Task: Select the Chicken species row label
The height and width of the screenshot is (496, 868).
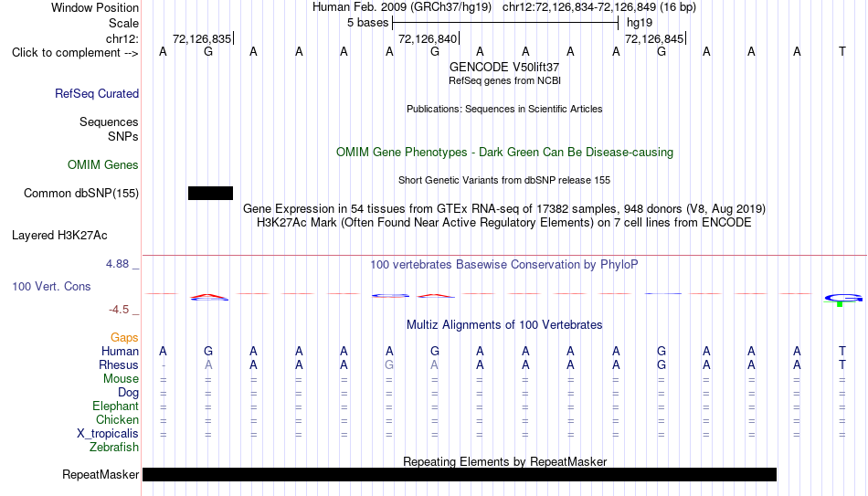Action: 117,419
